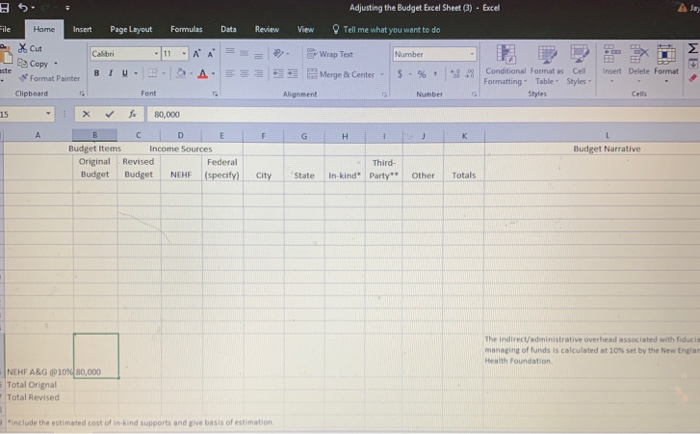
Task: Apply Comma Style format
Action: tap(435, 74)
